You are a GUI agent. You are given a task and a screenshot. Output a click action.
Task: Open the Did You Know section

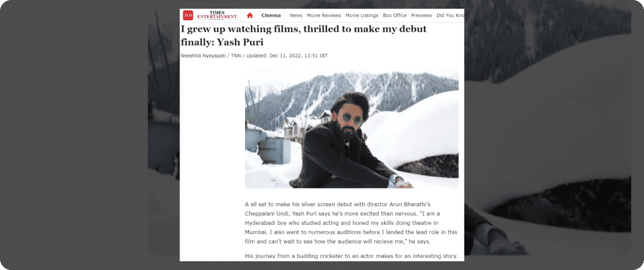pyautogui.click(x=450, y=16)
